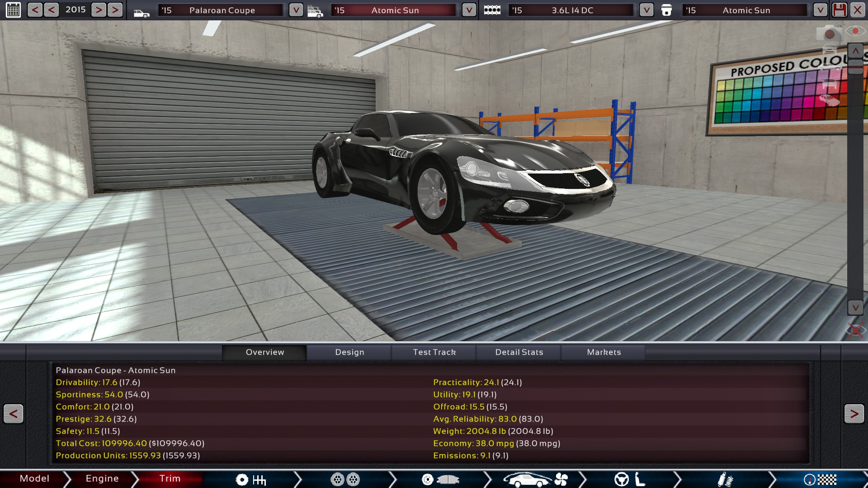Click the right panel scrollbar handle

(x=855, y=67)
